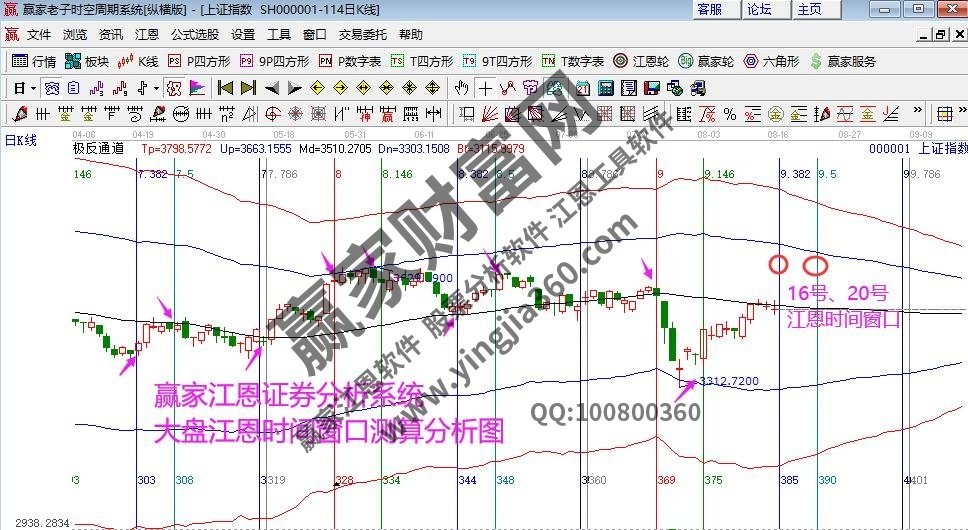Toggle the crosshair cursor tool
Image resolution: width=968 pixels, height=530 pixels.
[485, 87]
